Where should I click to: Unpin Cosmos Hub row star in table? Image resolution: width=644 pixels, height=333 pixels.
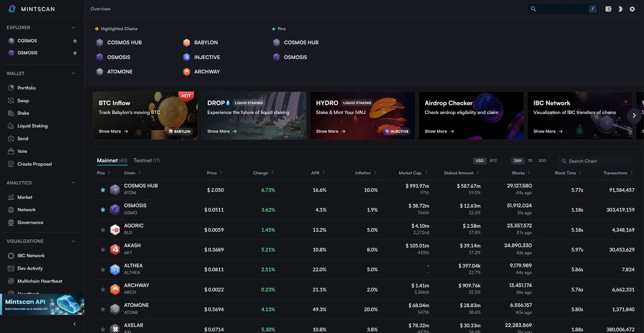(103, 190)
